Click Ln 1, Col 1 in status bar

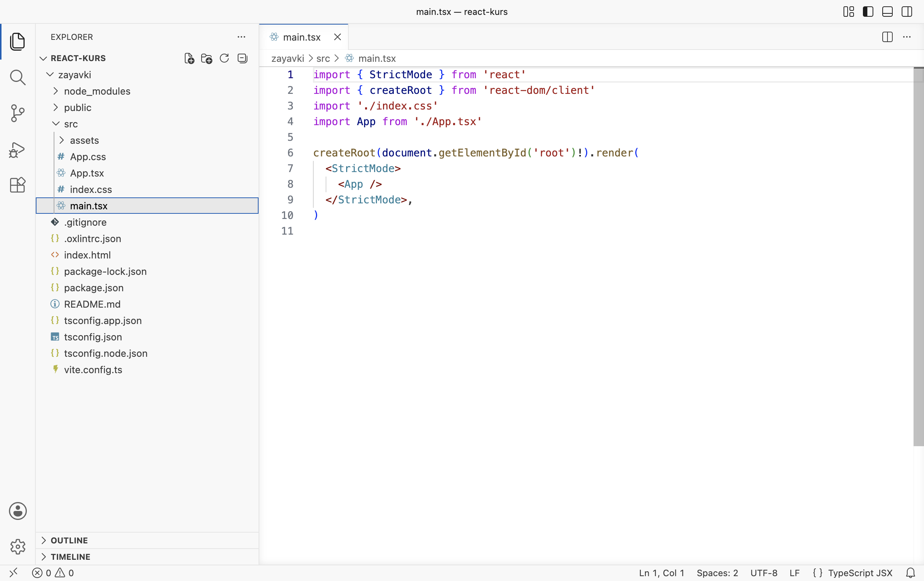(x=662, y=573)
